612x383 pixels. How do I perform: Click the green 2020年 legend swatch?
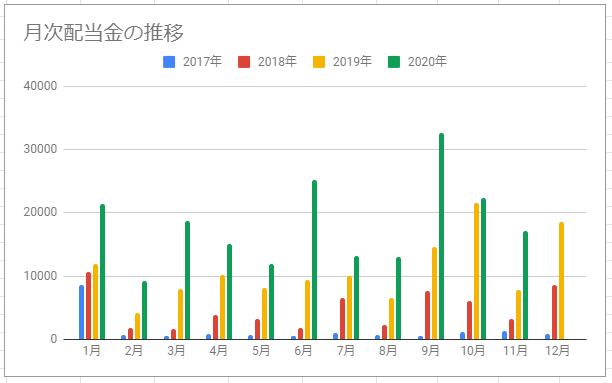pos(394,62)
